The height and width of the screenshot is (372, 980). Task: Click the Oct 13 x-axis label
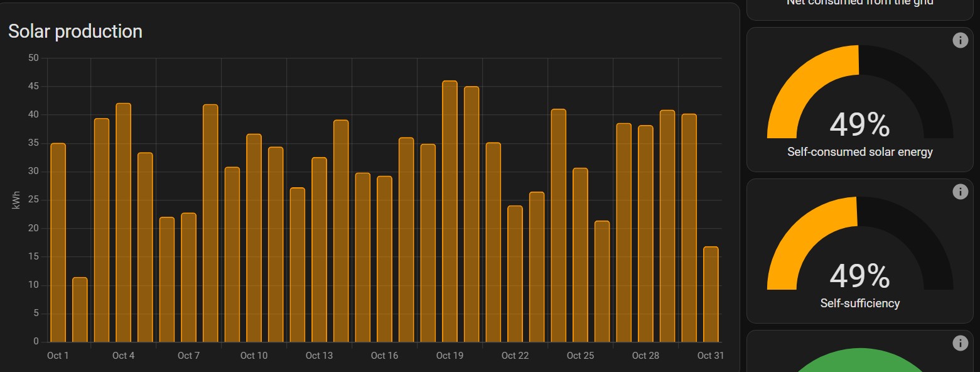tap(320, 356)
